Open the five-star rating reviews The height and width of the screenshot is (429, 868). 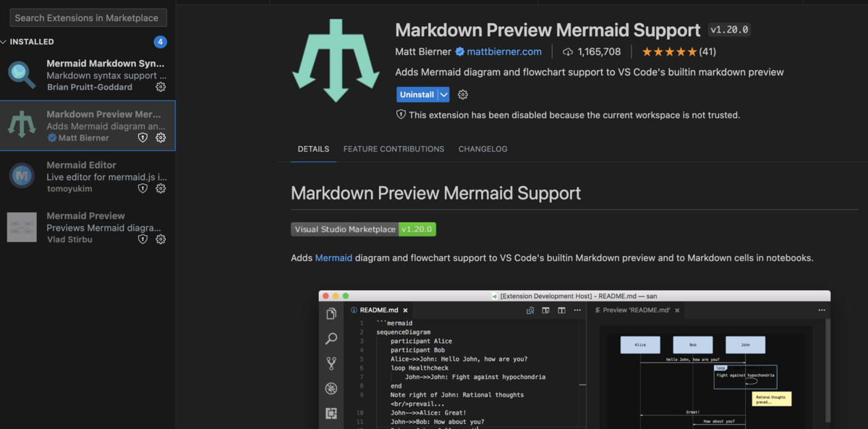pyautogui.click(x=669, y=51)
